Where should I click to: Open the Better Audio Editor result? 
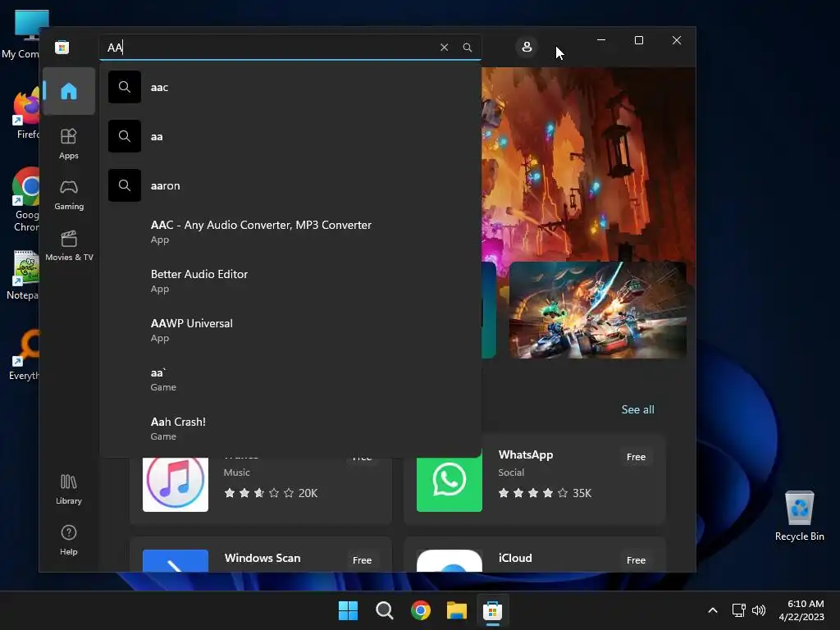click(x=290, y=281)
